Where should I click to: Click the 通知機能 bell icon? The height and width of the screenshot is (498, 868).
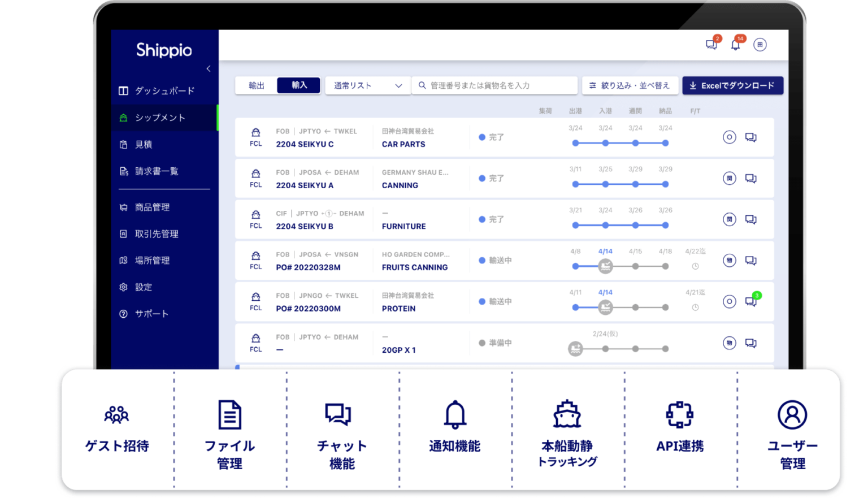454,414
